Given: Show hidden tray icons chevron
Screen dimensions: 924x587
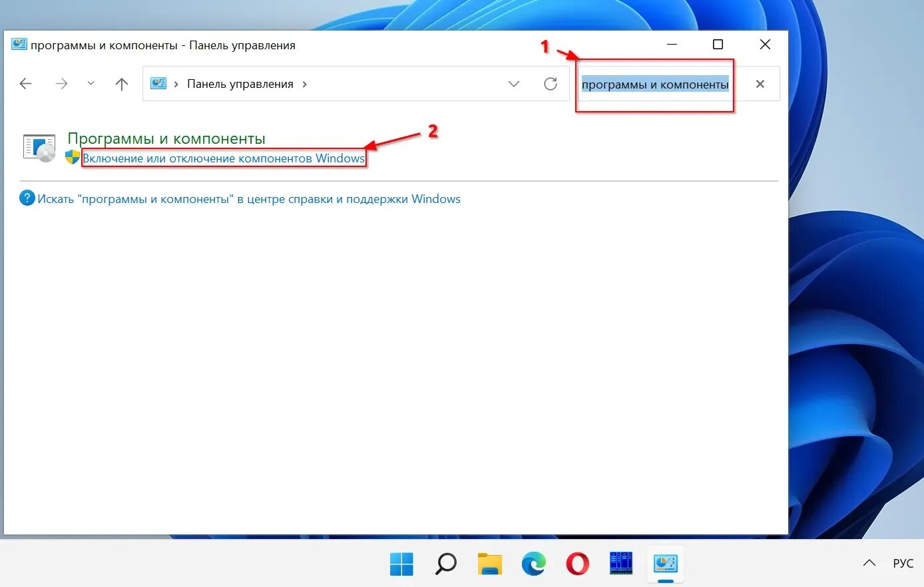Looking at the screenshot, I should [x=869, y=563].
